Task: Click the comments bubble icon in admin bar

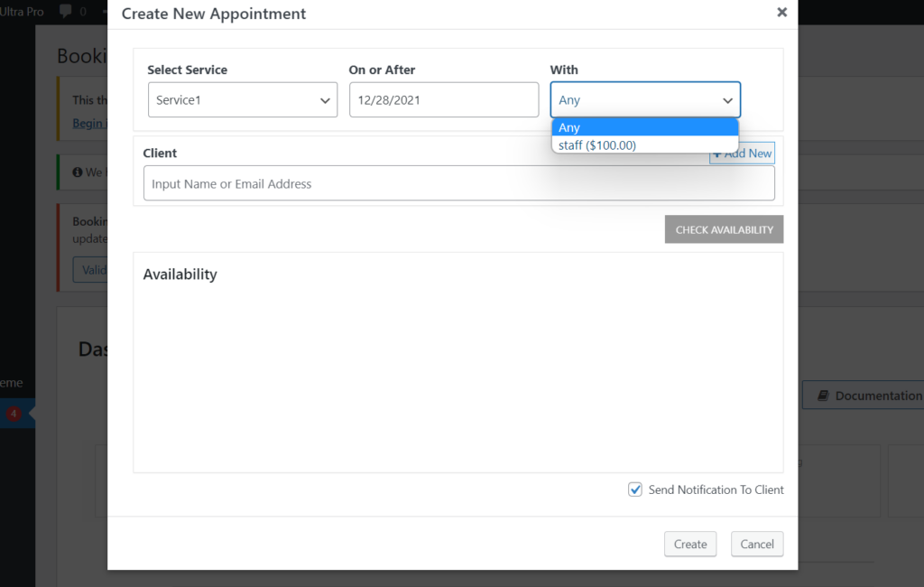Action: 66,11
